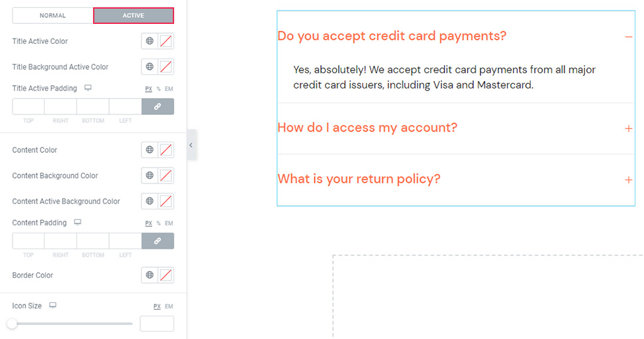Collapse the editor side panel arrow

tap(191, 145)
